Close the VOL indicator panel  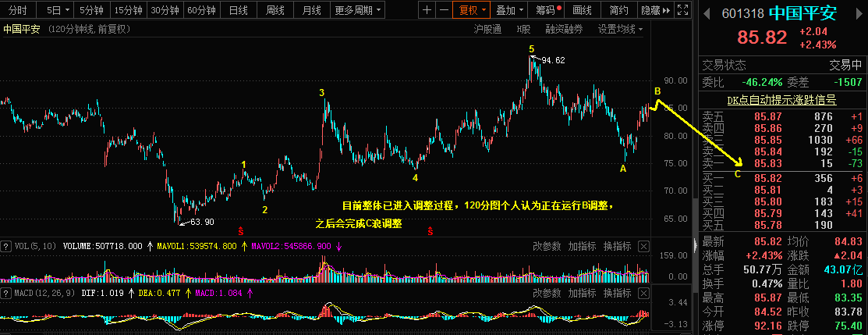tap(643, 246)
